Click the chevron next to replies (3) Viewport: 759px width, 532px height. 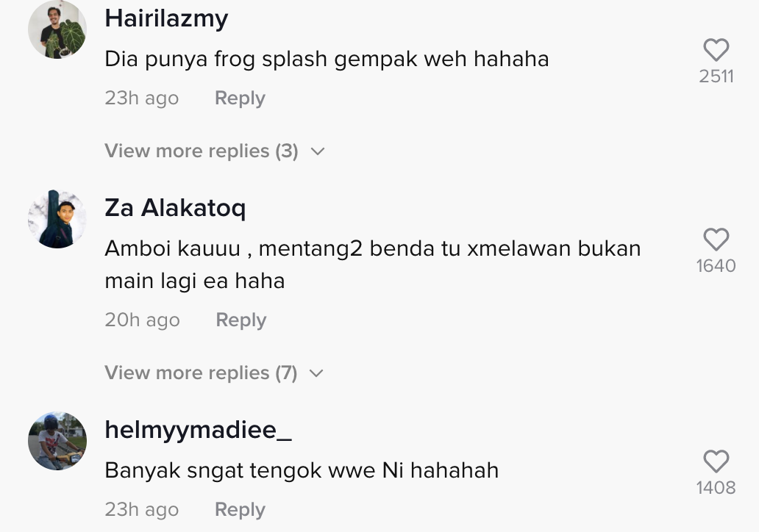[x=318, y=151]
